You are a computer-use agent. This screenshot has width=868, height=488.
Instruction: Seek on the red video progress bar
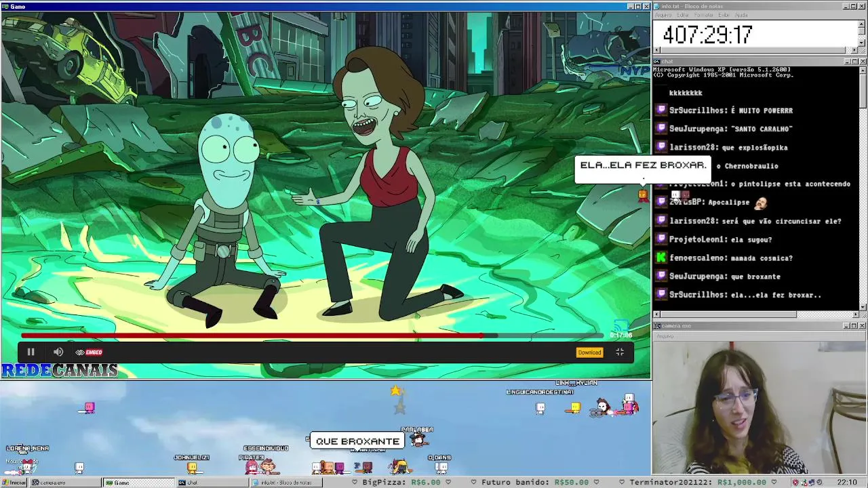pyautogui.click(x=312, y=335)
